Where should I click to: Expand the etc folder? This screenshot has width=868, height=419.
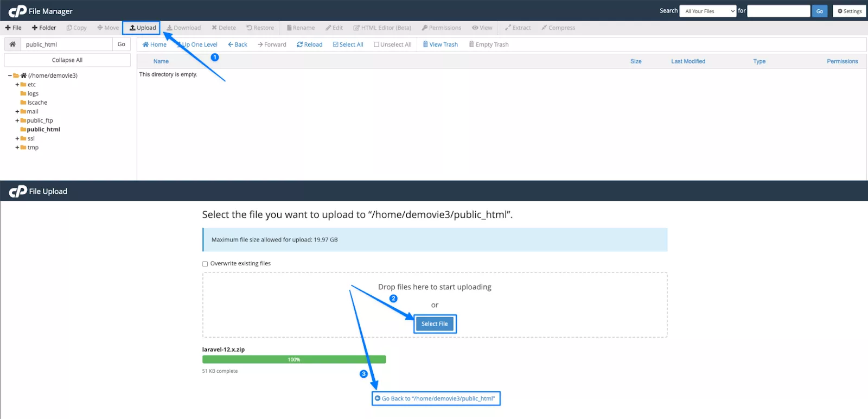(x=17, y=85)
